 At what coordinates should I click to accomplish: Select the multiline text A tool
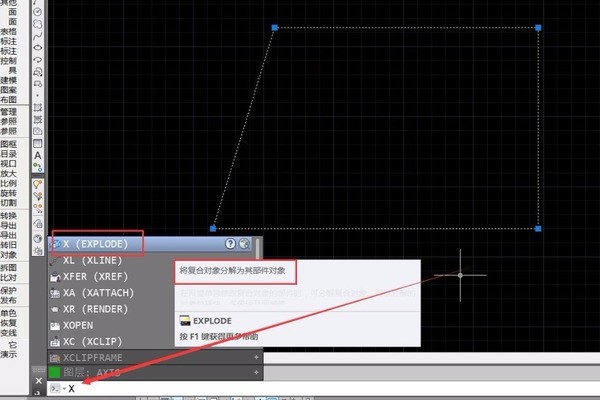pyautogui.click(x=38, y=156)
